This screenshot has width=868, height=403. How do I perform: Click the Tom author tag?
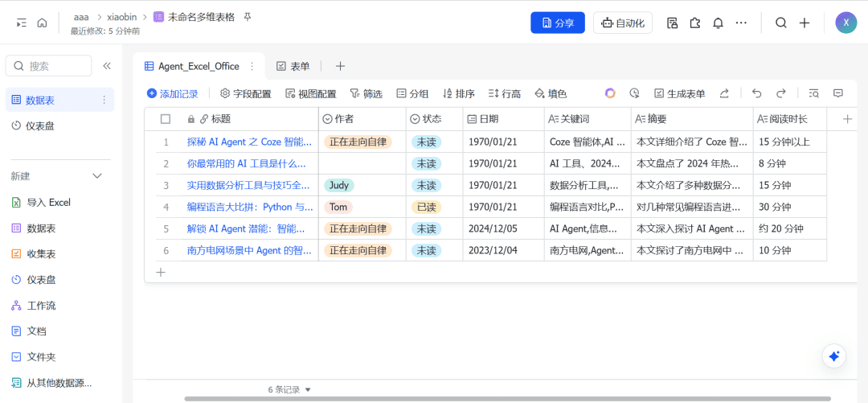(338, 207)
